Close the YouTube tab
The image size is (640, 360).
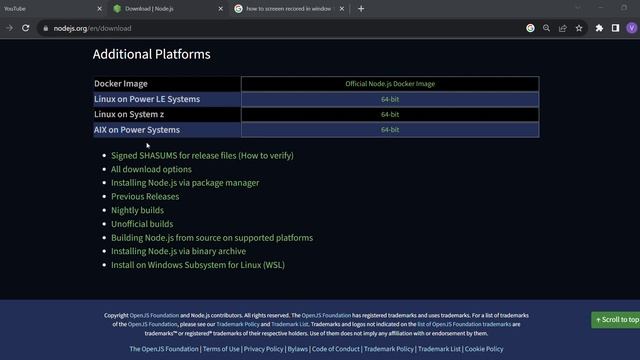pyautogui.click(x=99, y=9)
